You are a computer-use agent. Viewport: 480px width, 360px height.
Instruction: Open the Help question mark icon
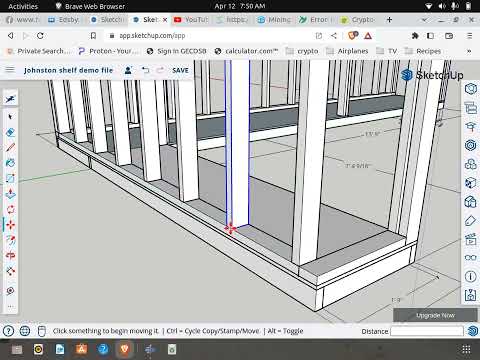click(8, 331)
